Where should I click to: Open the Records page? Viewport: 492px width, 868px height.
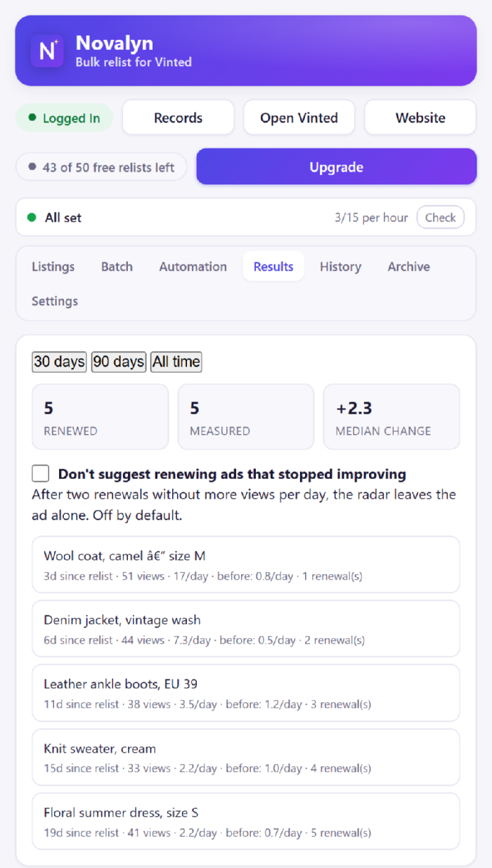(x=179, y=117)
